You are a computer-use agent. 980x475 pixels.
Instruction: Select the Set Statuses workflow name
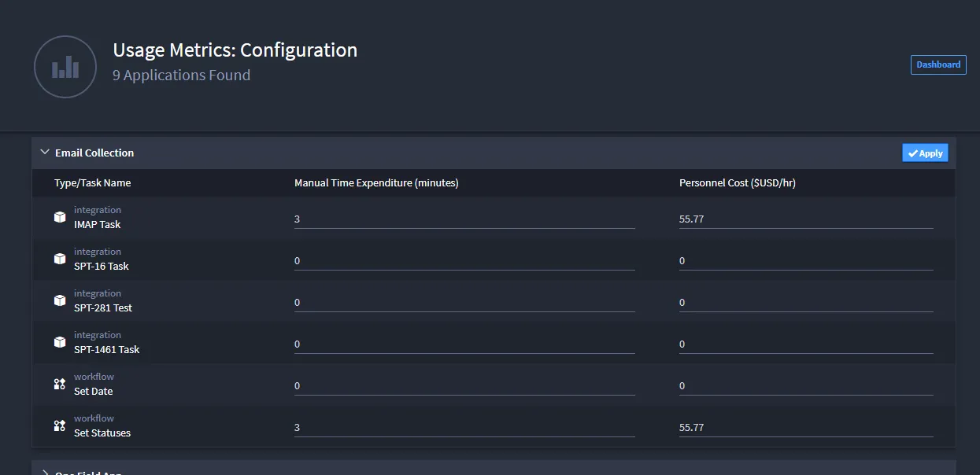(102, 433)
